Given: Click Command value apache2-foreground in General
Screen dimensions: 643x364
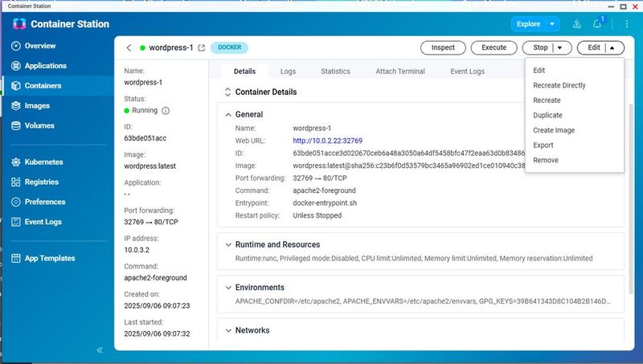Looking at the screenshot, I should (324, 190).
